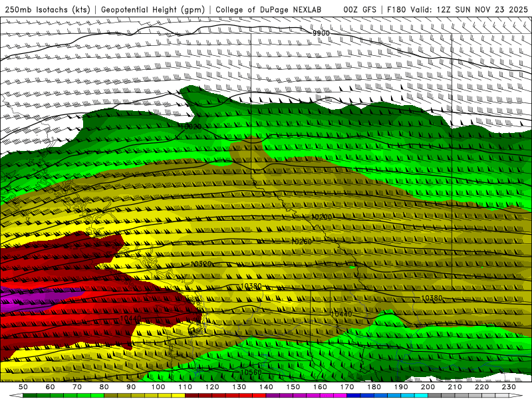
Task: Click the 10020 height contour label
Action: [191, 126]
